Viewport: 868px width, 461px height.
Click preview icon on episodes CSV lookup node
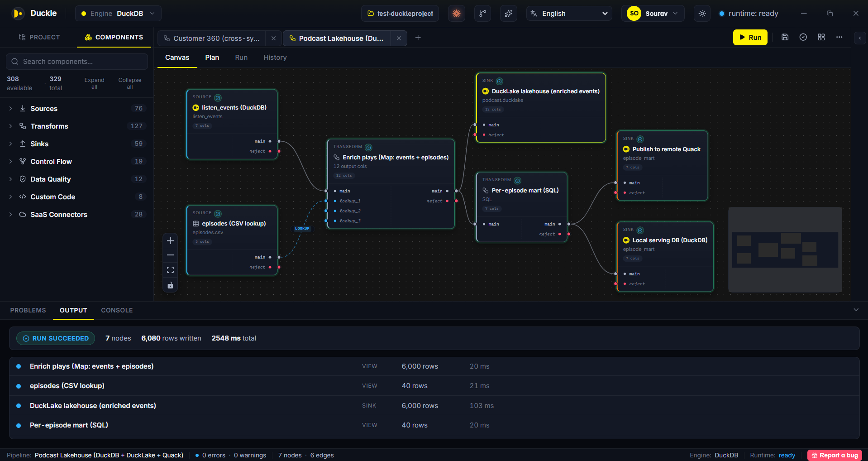[x=218, y=214]
